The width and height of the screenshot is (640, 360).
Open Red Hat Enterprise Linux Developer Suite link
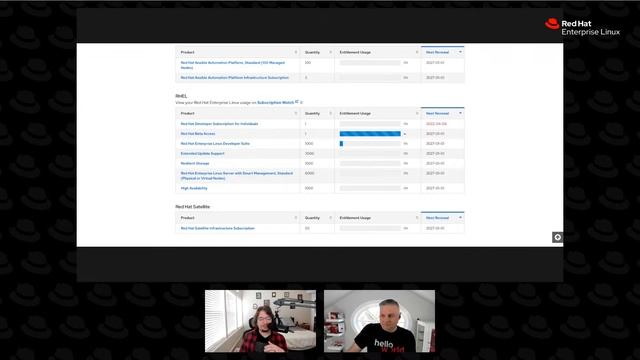pos(215,144)
